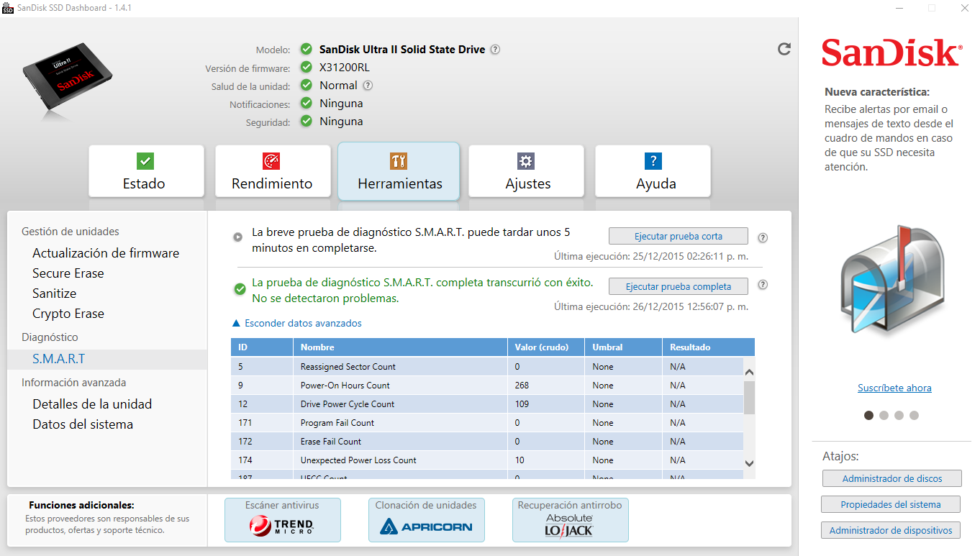The height and width of the screenshot is (556, 980).
Task: Click the Unexpected Power Loss Count row name
Action: (358, 460)
